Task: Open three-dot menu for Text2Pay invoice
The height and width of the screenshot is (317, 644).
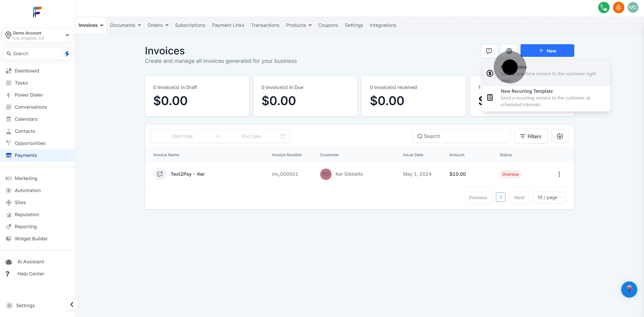Action: coord(559,174)
